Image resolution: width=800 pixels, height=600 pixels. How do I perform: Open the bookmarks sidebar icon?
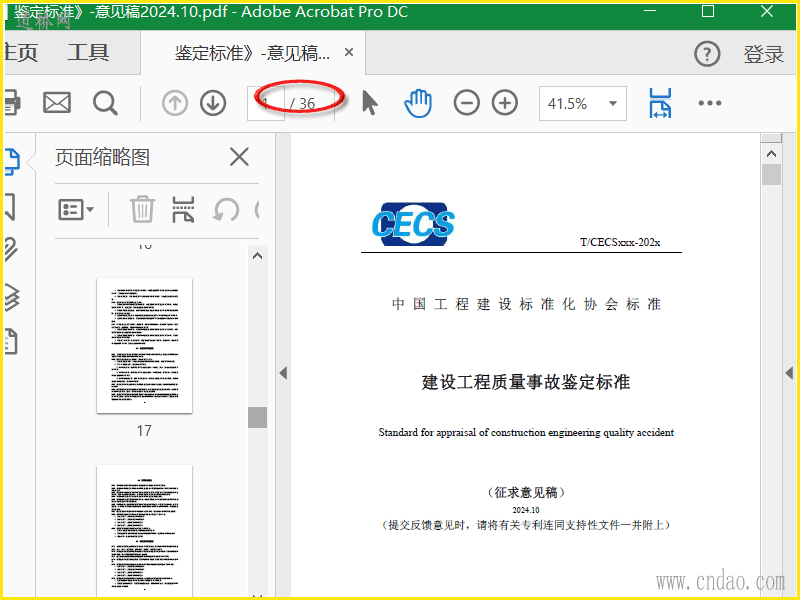(10, 207)
